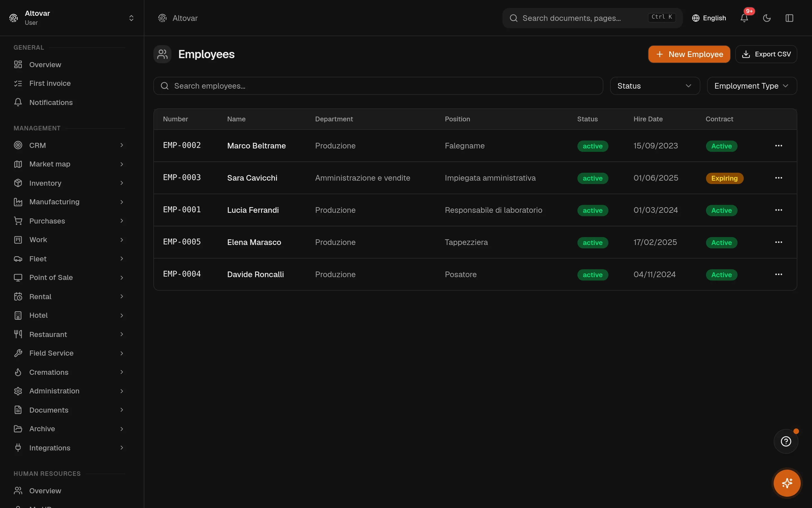Switch language via English button
This screenshot has height=508, width=812.
tap(709, 18)
